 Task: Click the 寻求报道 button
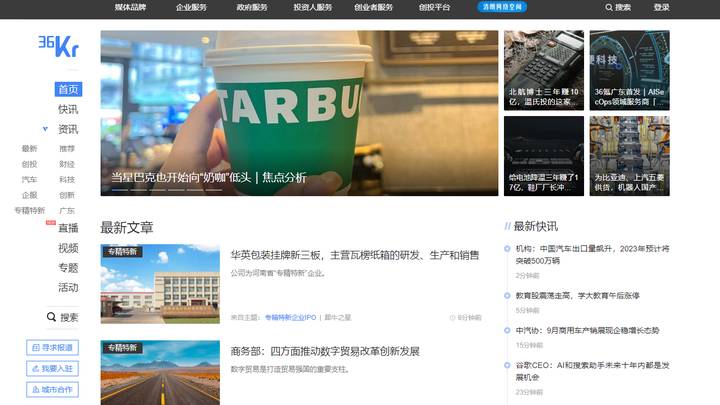pyautogui.click(x=52, y=348)
